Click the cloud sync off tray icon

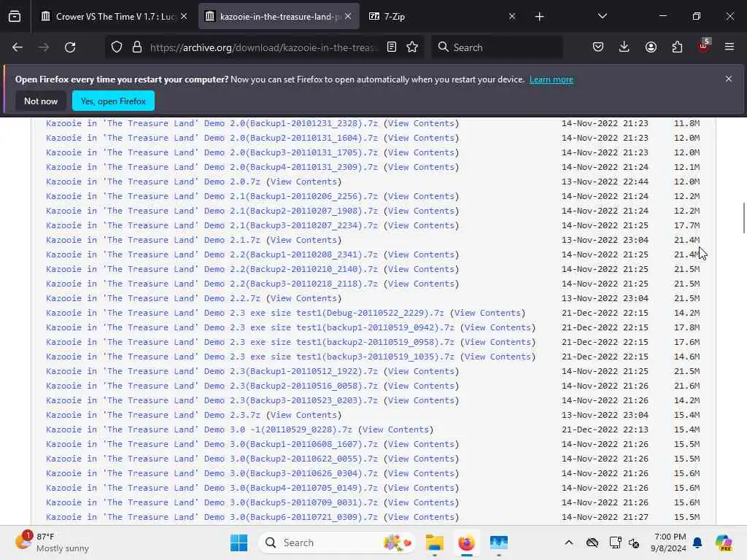coord(592,542)
